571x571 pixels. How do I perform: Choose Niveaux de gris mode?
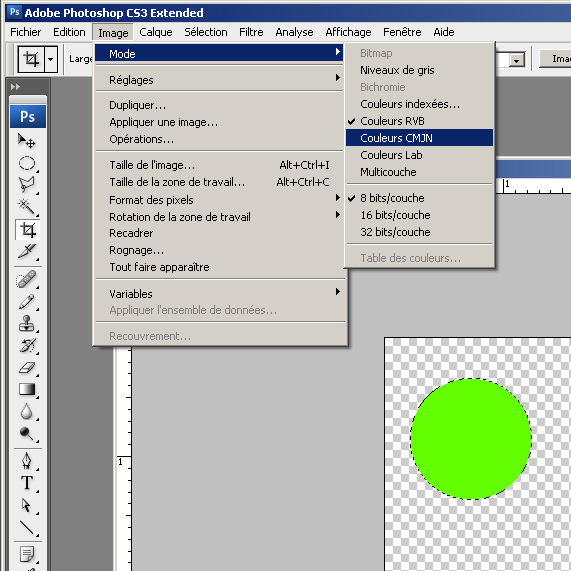pos(419,70)
